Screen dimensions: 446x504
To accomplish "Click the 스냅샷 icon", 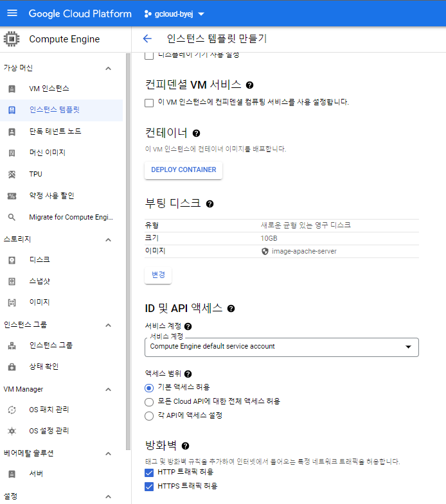I will 12,282.
